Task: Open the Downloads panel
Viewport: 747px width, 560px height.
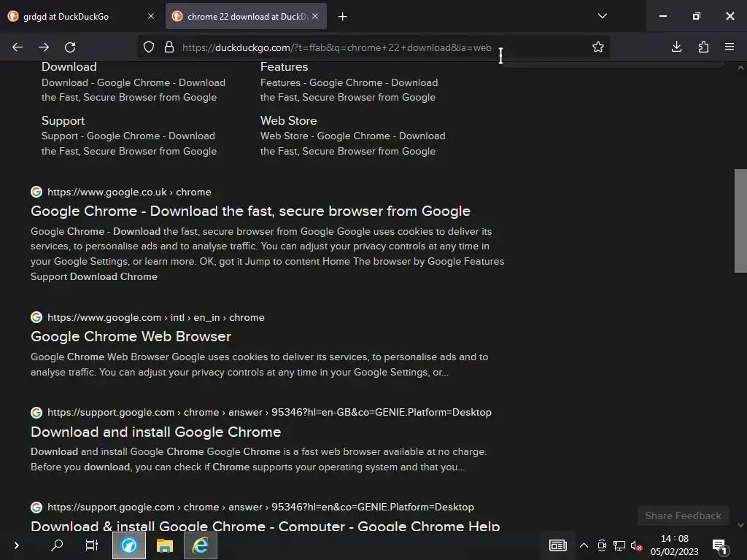Action: tap(676, 47)
